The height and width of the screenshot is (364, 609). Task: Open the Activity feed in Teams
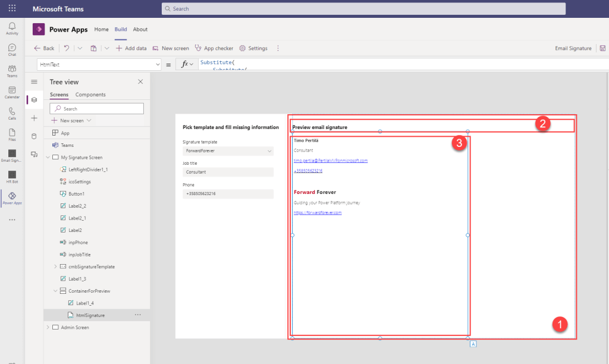point(12,28)
